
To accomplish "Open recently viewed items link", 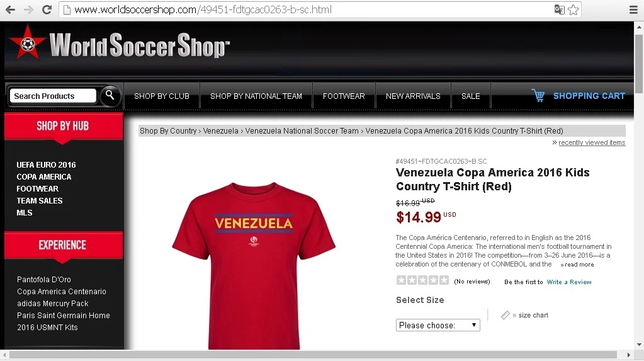I will 591,142.
